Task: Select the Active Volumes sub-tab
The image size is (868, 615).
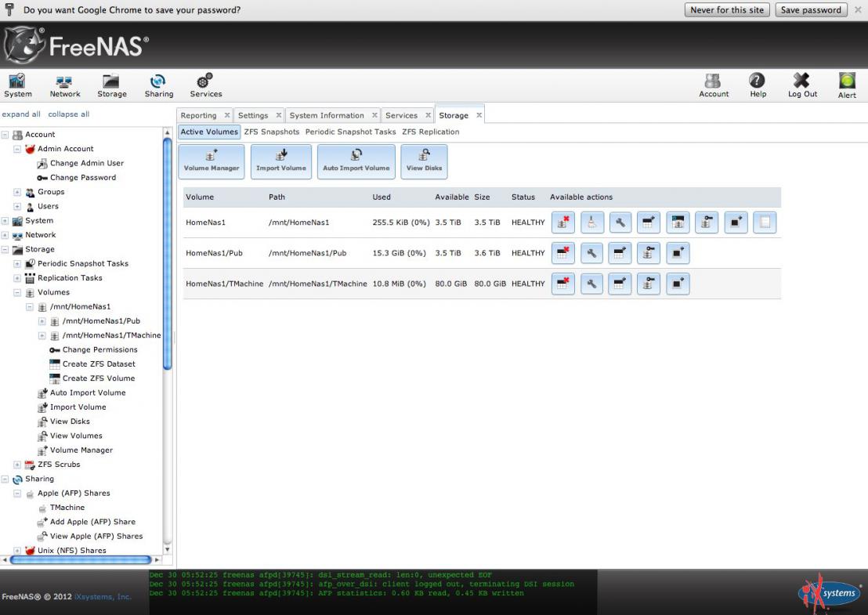Action: click(209, 132)
